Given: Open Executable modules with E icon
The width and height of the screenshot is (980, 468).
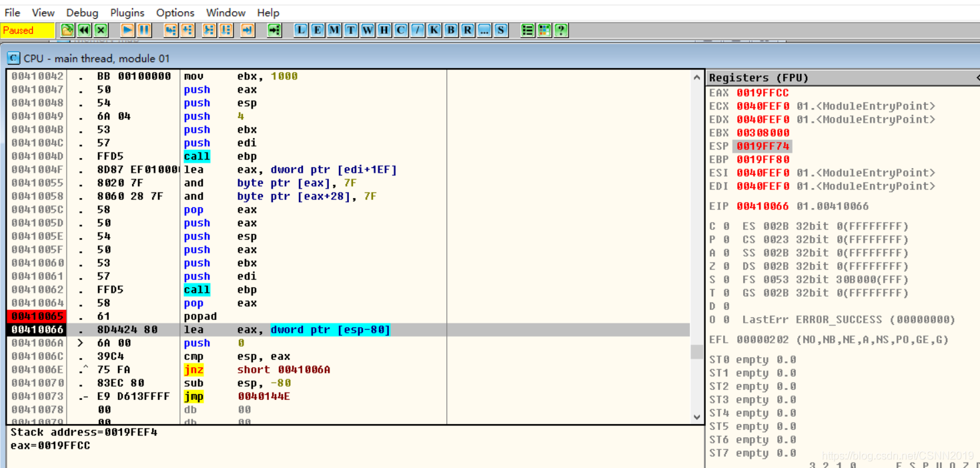Looking at the screenshot, I should 318,30.
